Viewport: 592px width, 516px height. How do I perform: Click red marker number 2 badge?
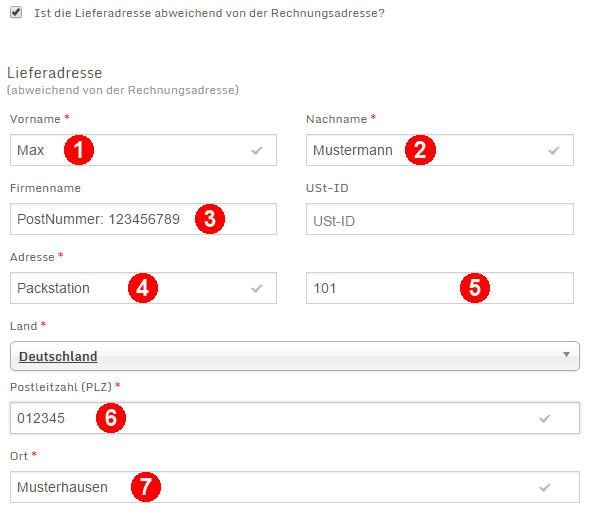[420, 150]
